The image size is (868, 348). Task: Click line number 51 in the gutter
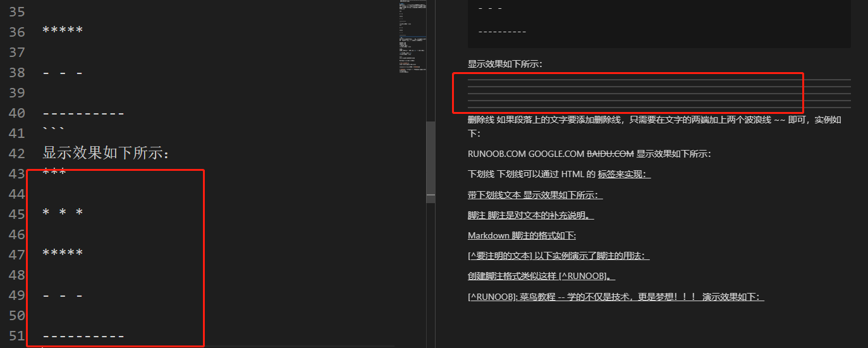(17, 335)
